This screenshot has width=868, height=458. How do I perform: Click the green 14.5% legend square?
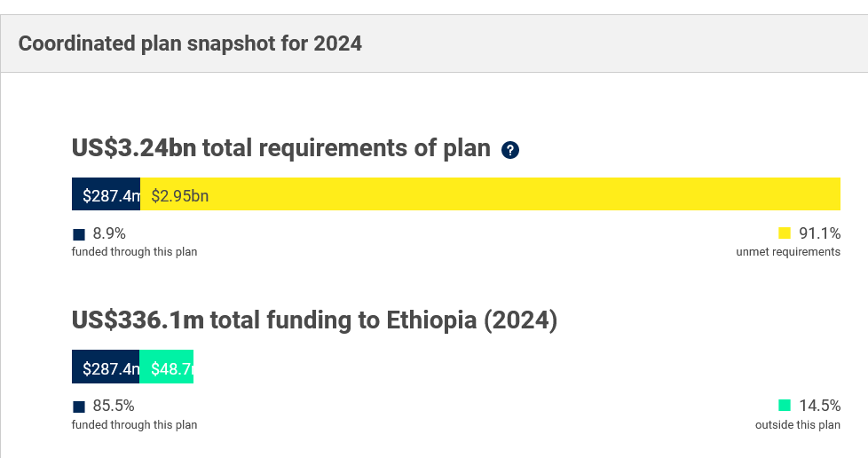tap(785, 406)
